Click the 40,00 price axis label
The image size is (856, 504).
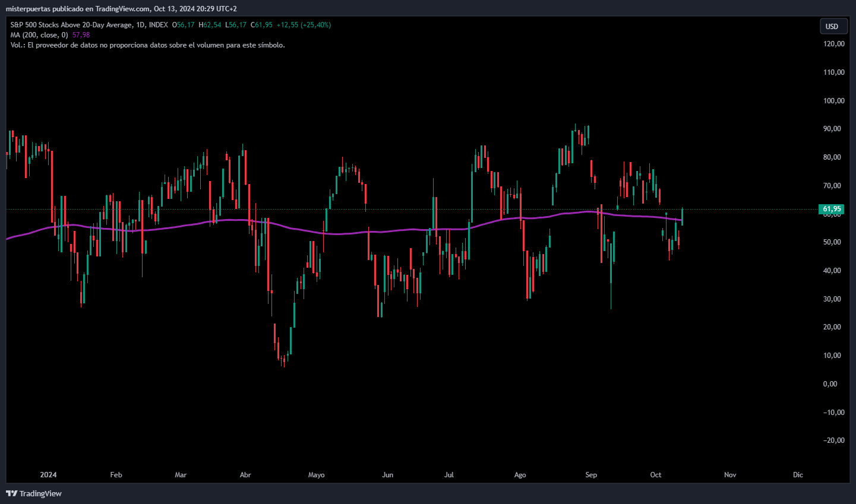832,271
